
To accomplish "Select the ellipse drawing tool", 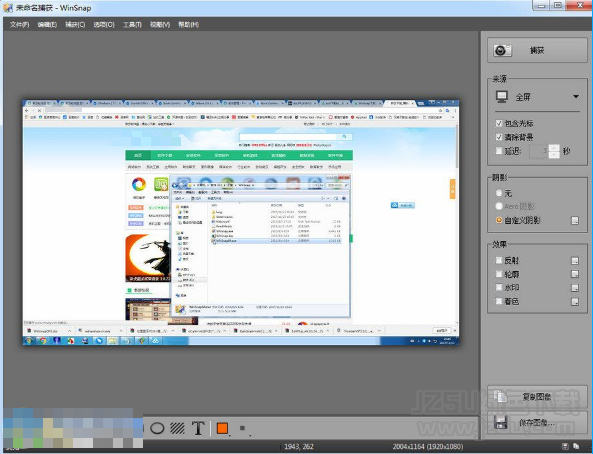I will click(x=157, y=428).
